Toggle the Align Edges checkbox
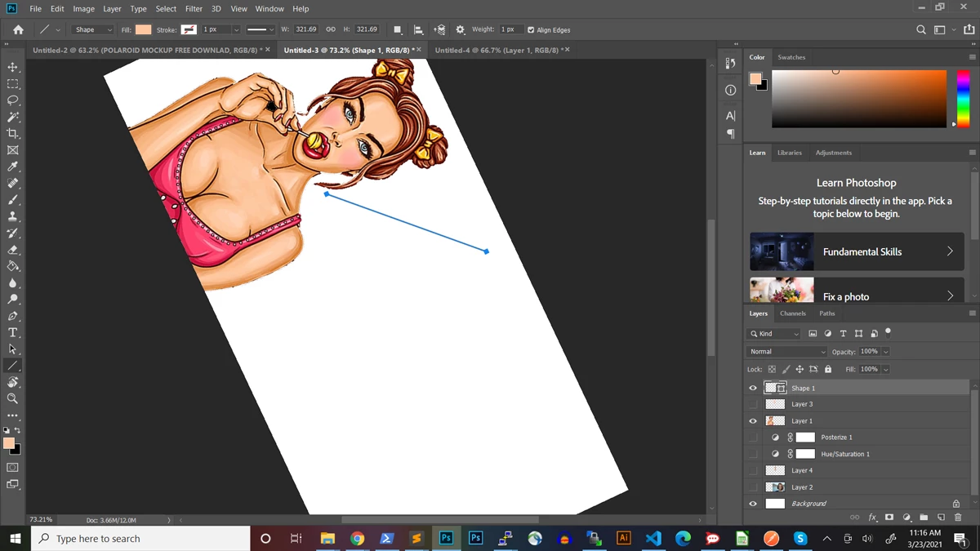The width and height of the screenshot is (980, 551). pos(531,30)
